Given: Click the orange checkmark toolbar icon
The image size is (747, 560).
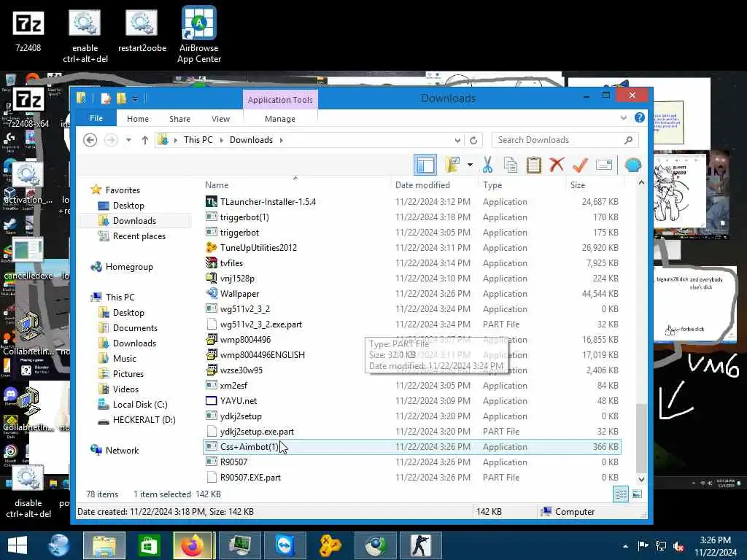Looking at the screenshot, I should [x=580, y=165].
